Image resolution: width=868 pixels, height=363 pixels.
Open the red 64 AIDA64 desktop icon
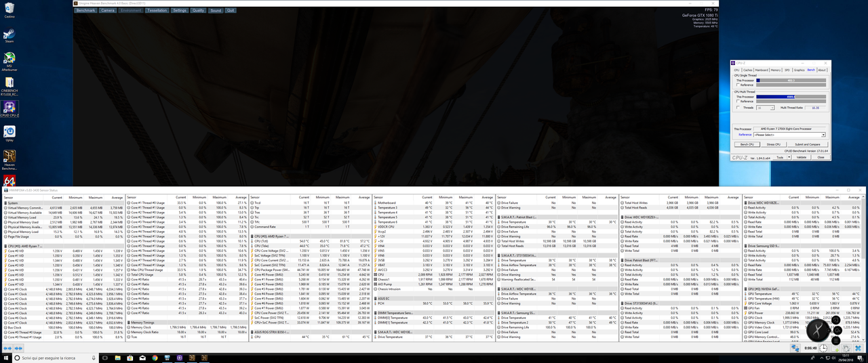[9, 181]
